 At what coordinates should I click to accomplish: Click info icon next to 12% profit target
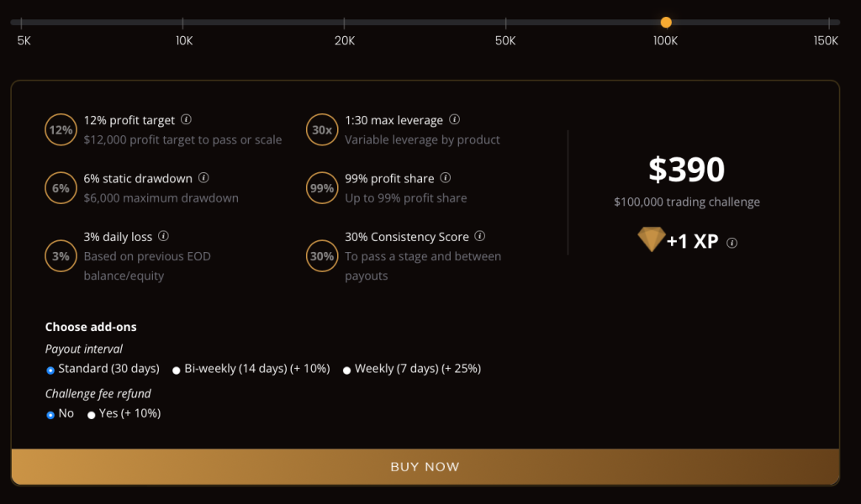click(x=186, y=119)
